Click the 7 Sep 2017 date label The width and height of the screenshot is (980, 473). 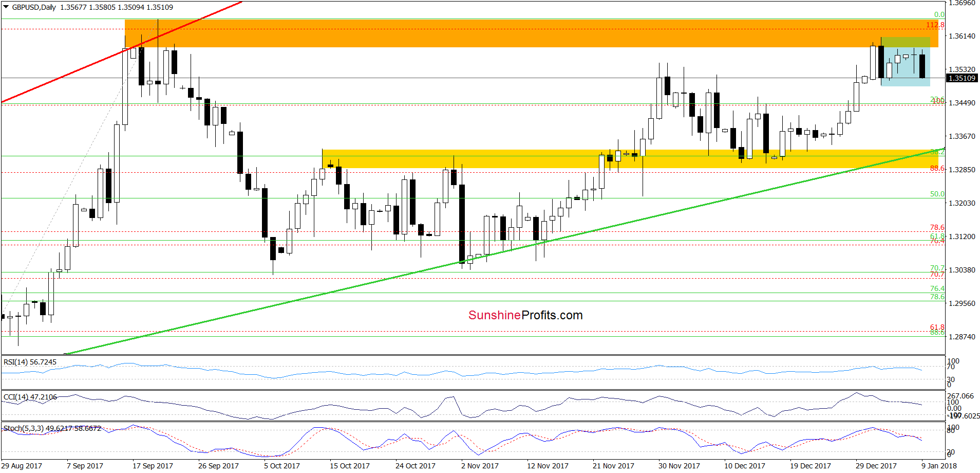[85, 466]
